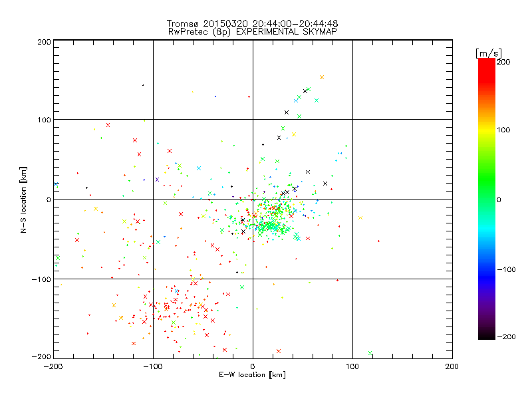The width and height of the screenshot is (532, 399).
Task: Click the plot title line 'Tromsø 20150320 20:44:00-20:44:48'
Action: [252, 23]
